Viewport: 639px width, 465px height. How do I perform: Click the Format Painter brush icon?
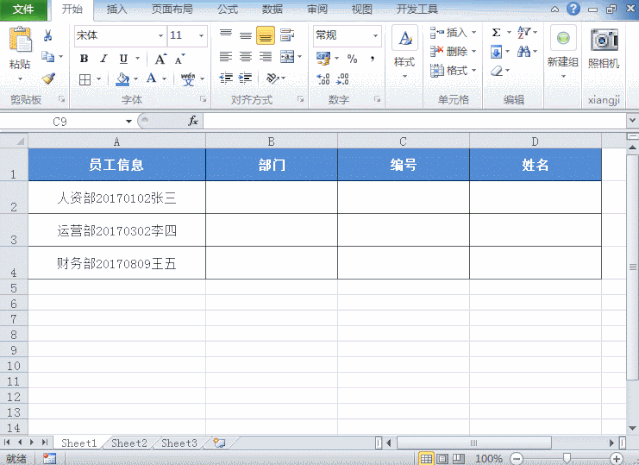pyautogui.click(x=48, y=78)
